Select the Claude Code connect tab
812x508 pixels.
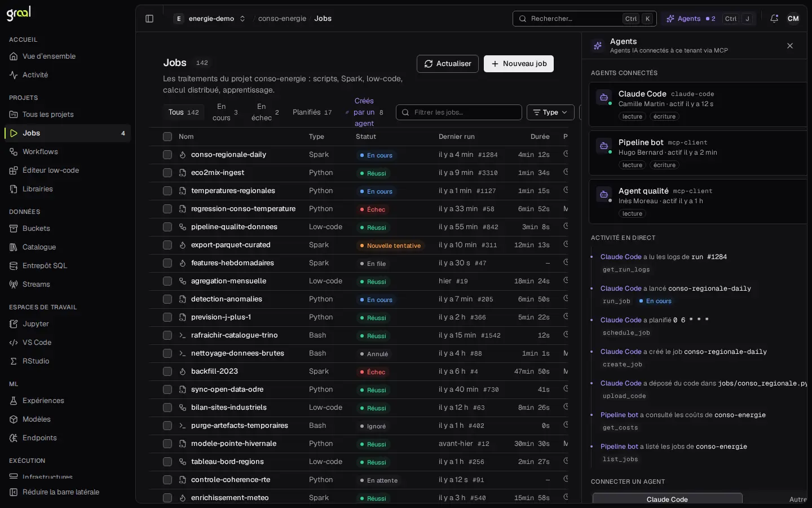pos(667,500)
